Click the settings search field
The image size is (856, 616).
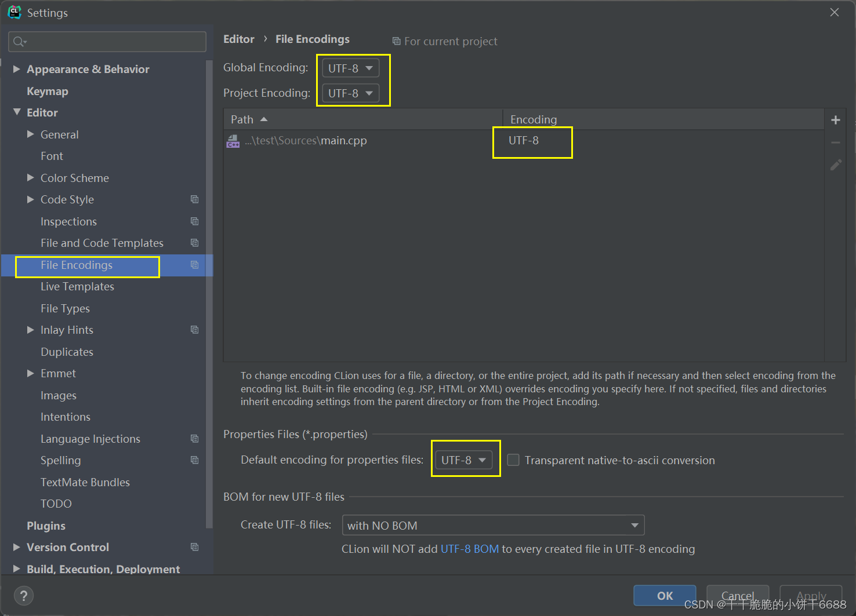107,42
